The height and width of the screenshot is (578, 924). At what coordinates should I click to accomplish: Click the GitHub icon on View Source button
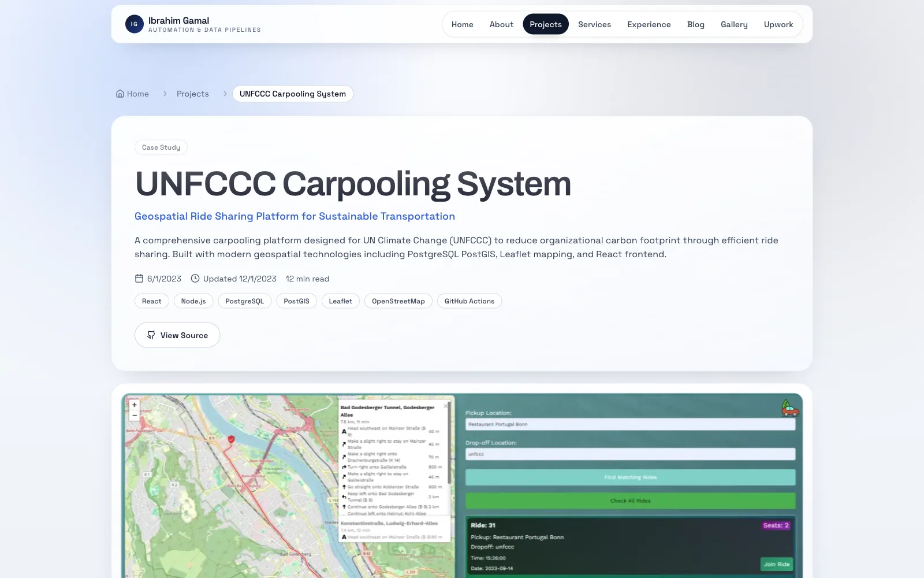coord(151,335)
